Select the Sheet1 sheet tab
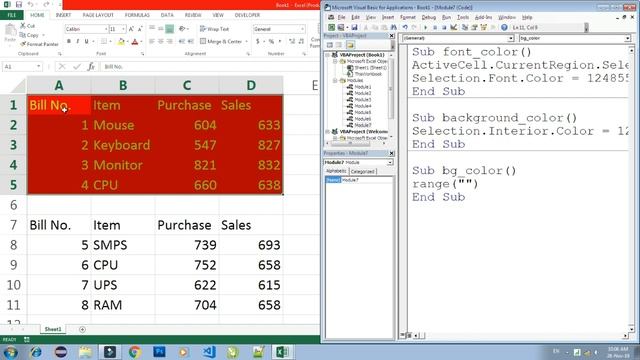The height and width of the screenshot is (360, 640). 53,329
